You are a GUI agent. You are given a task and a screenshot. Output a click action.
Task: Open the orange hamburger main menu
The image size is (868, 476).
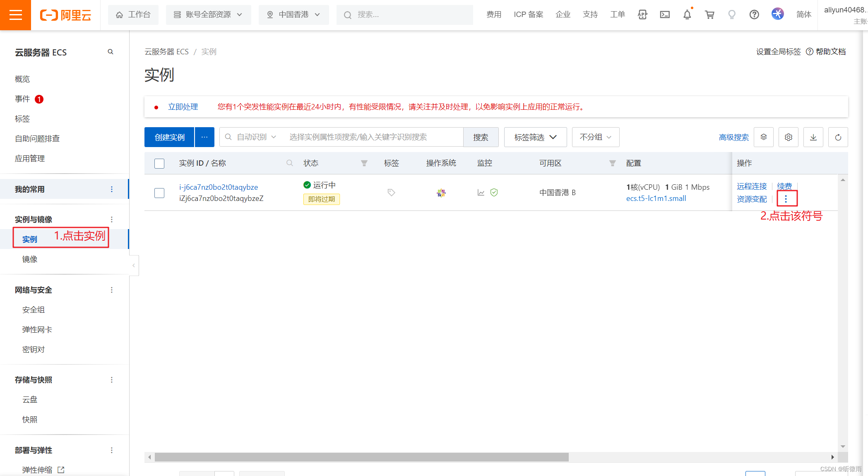15,15
